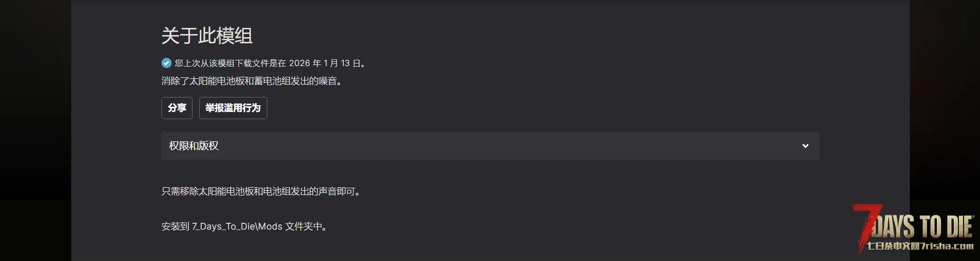Click the paragraph starting with 只需移除
Screen dimensions: 980x261
click(261, 191)
